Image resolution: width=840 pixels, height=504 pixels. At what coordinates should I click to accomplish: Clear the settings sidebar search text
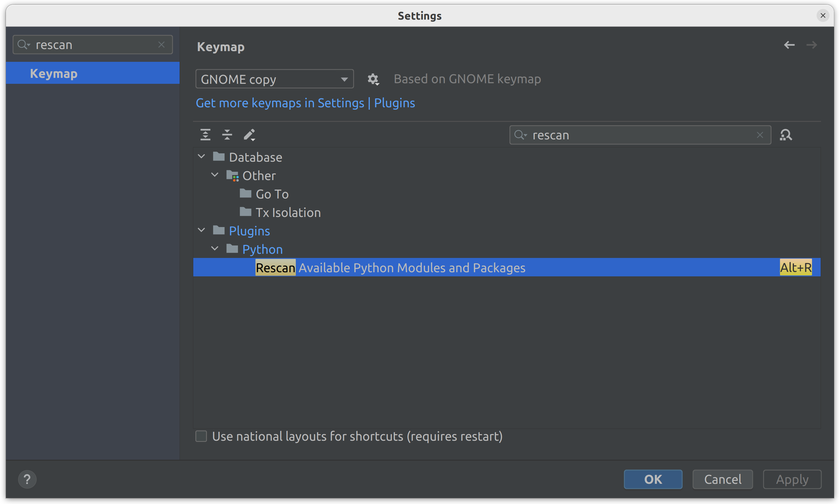pos(161,45)
